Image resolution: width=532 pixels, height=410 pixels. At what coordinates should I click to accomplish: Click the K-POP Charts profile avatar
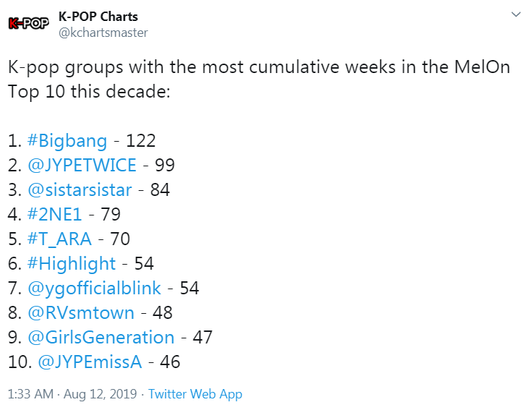[28, 23]
